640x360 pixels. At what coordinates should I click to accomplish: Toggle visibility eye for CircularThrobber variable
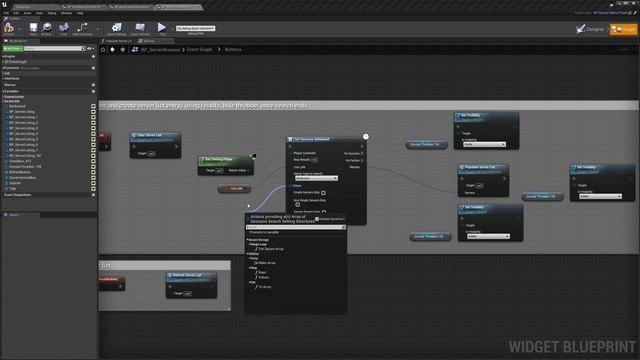pyautogui.click(x=93, y=167)
